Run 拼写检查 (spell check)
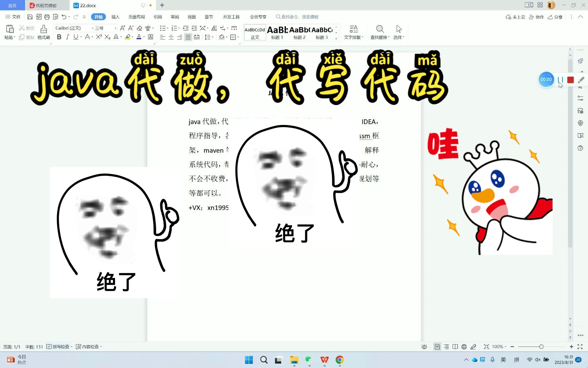Screen dimensions: 588x368 [x=59, y=347]
